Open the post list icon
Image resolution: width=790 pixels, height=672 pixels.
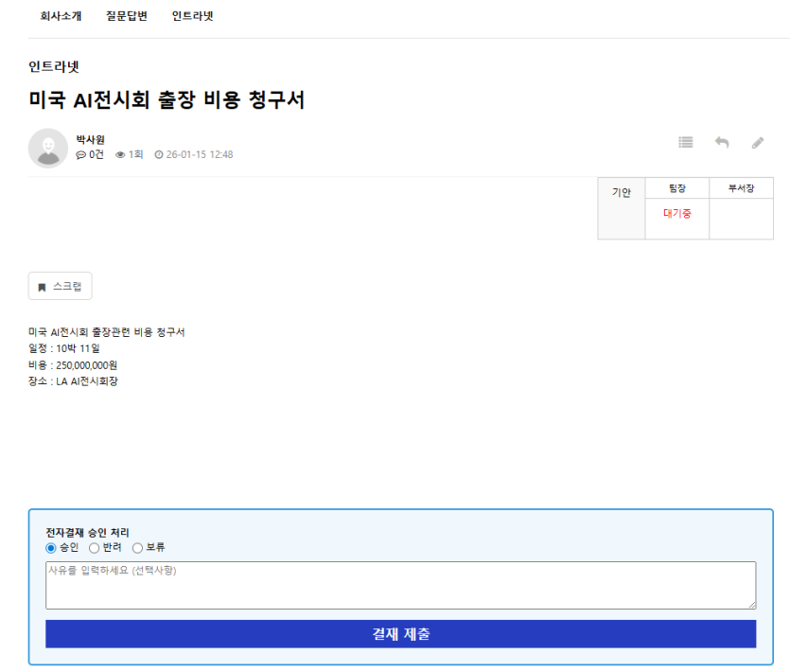(x=686, y=143)
